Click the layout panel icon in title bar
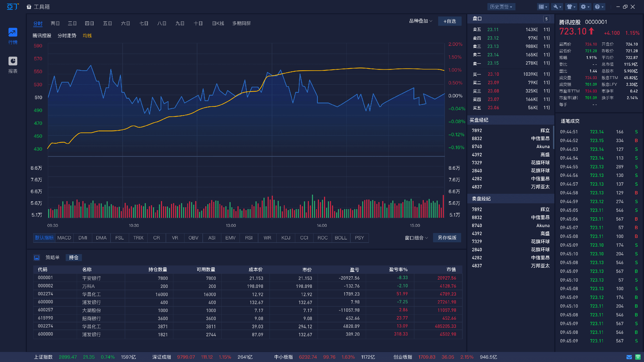The width and height of the screenshot is (644, 362). click(x=542, y=7)
